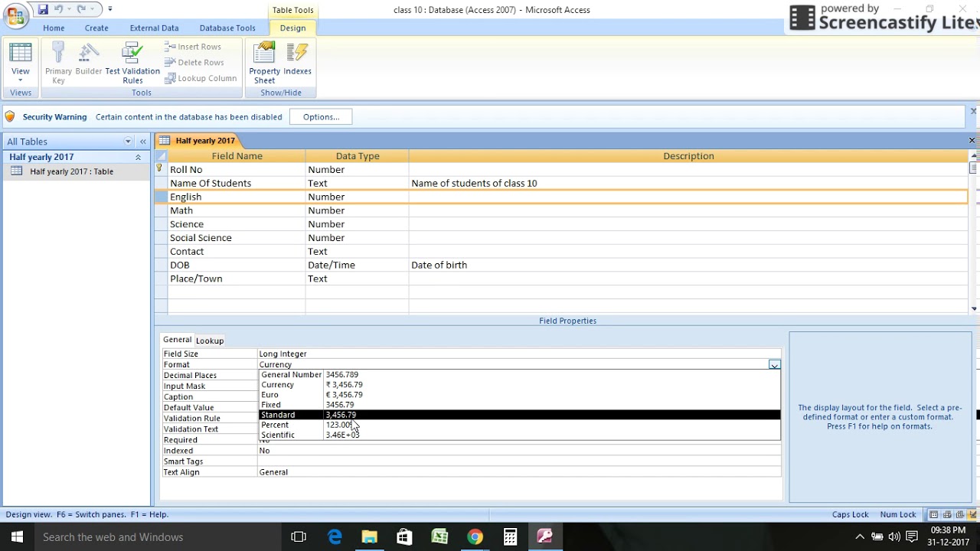This screenshot has height=551, width=980.
Task: Choose Scientific format option
Action: 519,435
